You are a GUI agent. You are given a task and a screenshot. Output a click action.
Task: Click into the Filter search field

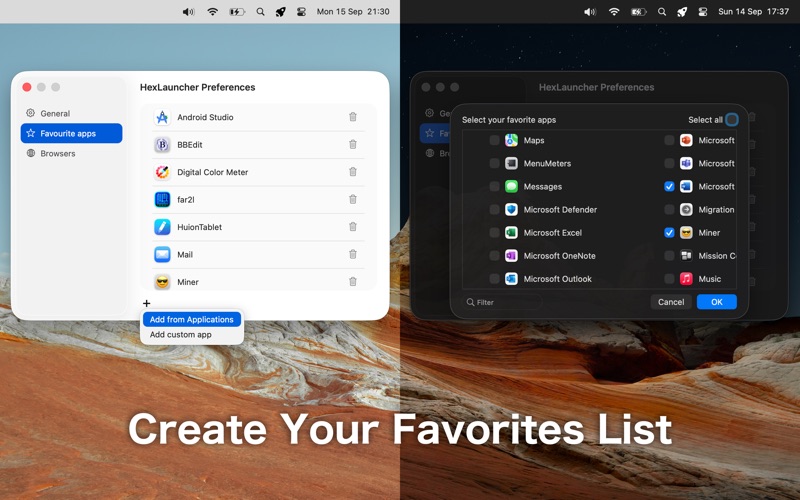pos(502,302)
